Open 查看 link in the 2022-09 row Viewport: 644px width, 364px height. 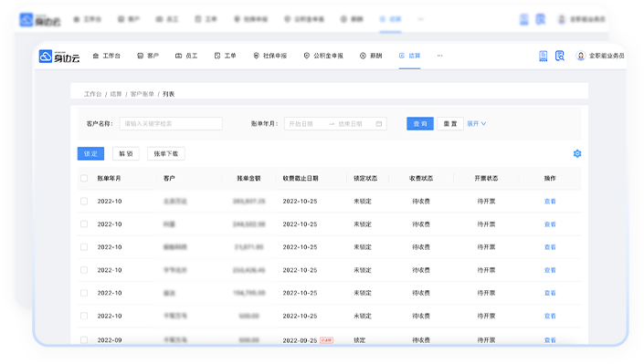coord(550,340)
